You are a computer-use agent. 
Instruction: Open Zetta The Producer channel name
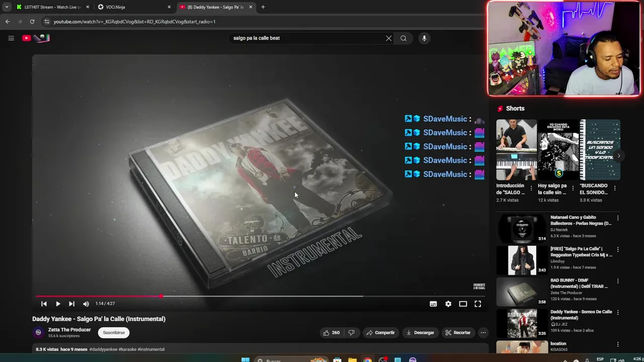click(69, 330)
